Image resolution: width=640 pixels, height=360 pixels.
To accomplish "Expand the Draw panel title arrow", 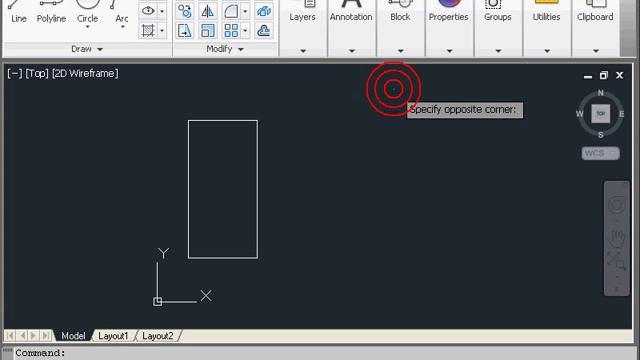I will pos(100,49).
